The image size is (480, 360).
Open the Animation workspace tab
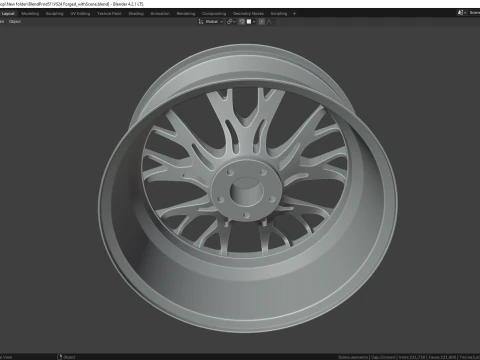pos(160,14)
